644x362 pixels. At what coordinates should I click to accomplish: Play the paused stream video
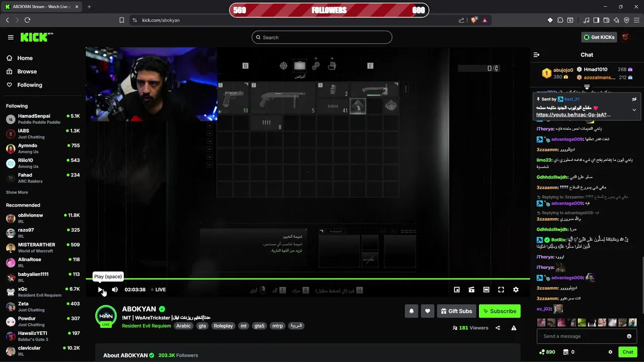coord(101,290)
